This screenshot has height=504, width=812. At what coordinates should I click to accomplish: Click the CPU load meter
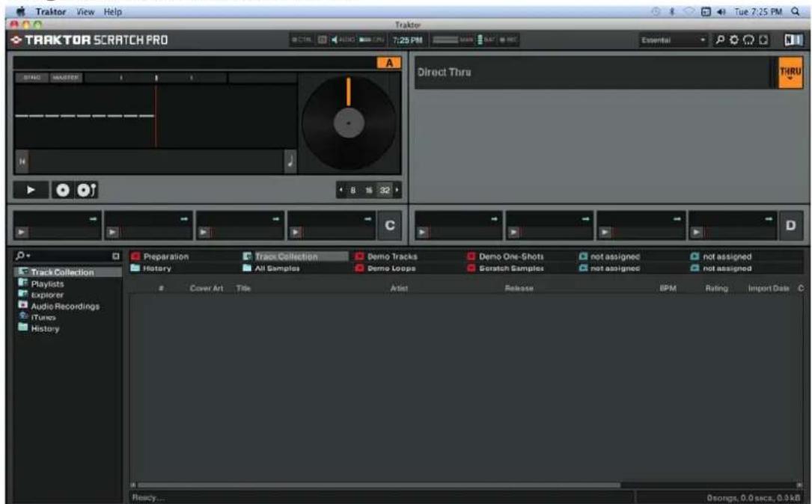coord(372,40)
